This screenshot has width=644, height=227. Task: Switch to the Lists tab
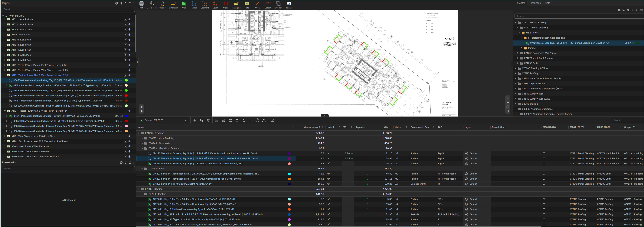tap(548, 3)
